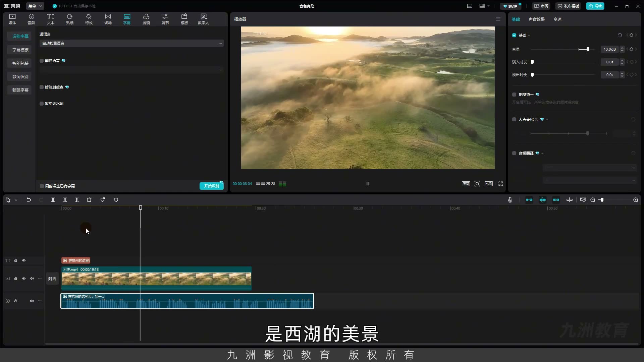644x362 pixels.
Task: Click the split clip tool
Action: coord(53,200)
